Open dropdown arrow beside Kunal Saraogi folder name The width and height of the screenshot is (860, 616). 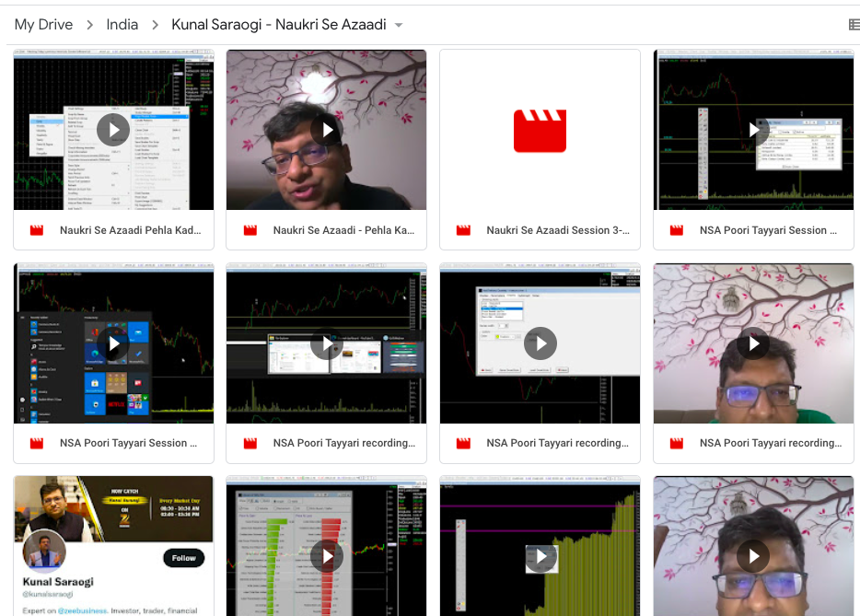(x=399, y=25)
